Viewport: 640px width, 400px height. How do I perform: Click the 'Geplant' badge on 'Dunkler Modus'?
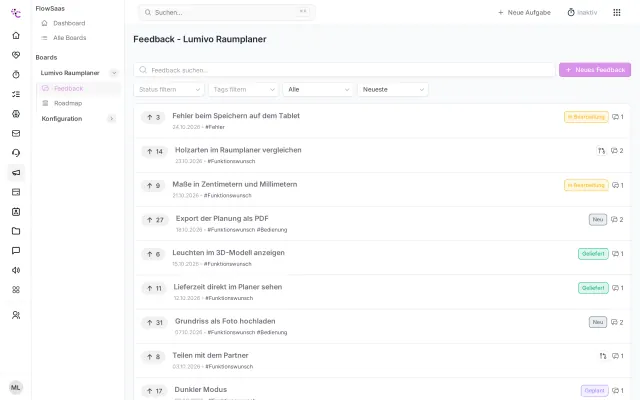pos(594,391)
